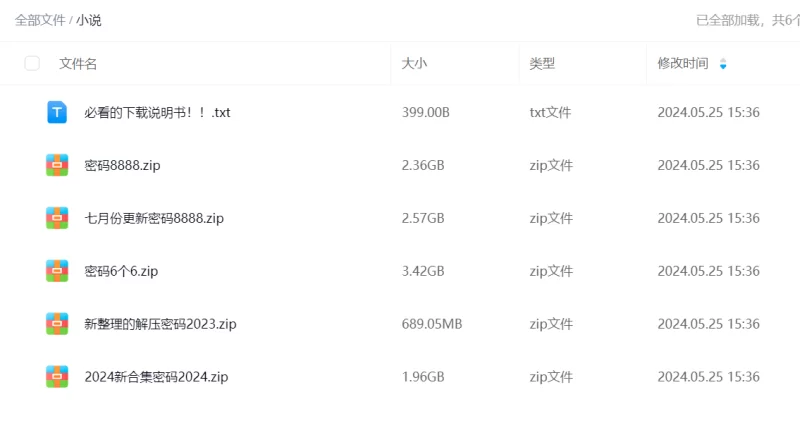Click the 新整理的解压密码2023.zip file name

160,324
